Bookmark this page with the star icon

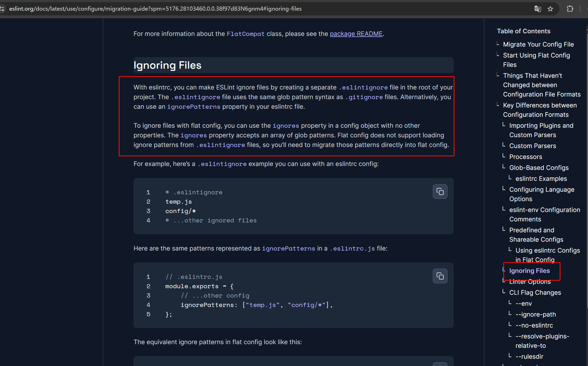pyautogui.click(x=550, y=9)
